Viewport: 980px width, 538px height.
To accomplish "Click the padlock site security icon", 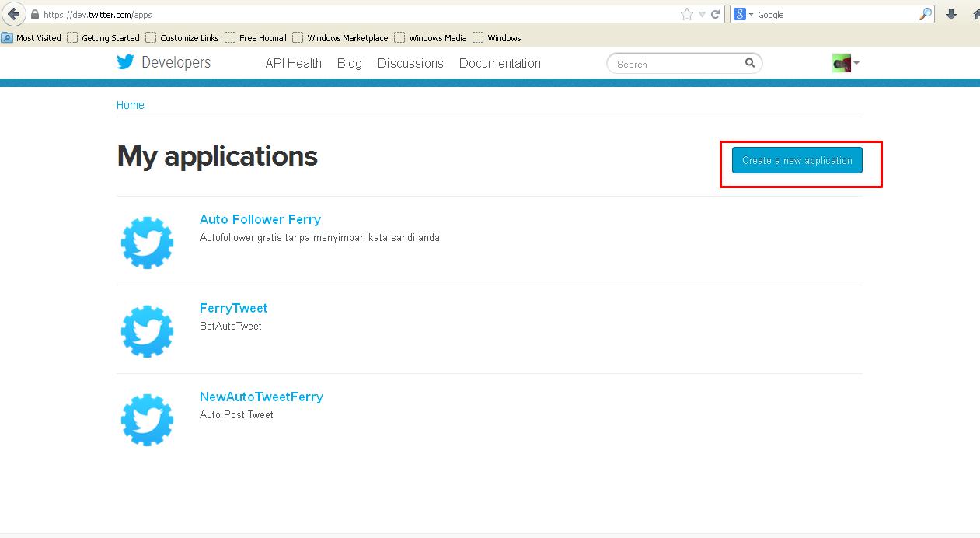I will point(35,14).
